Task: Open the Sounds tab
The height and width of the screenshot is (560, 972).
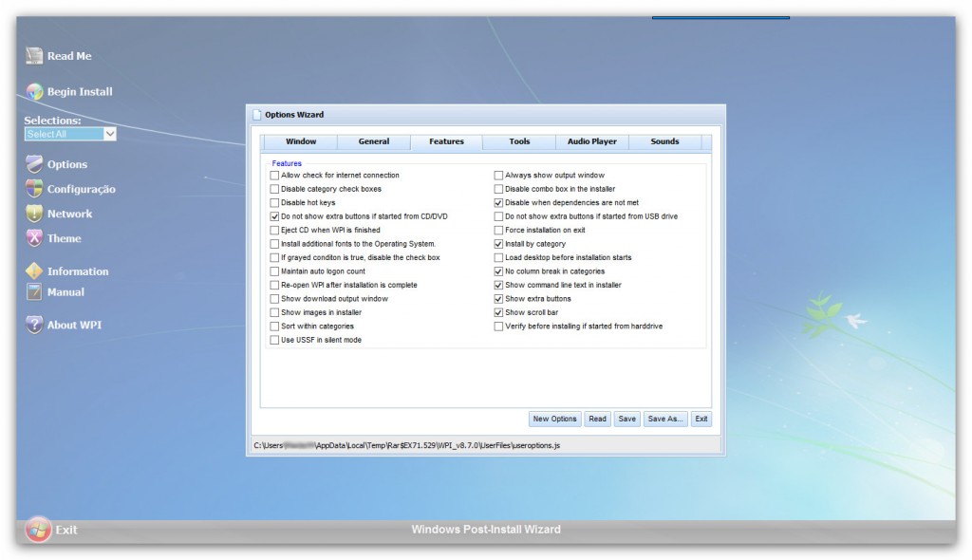Action: point(664,141)
